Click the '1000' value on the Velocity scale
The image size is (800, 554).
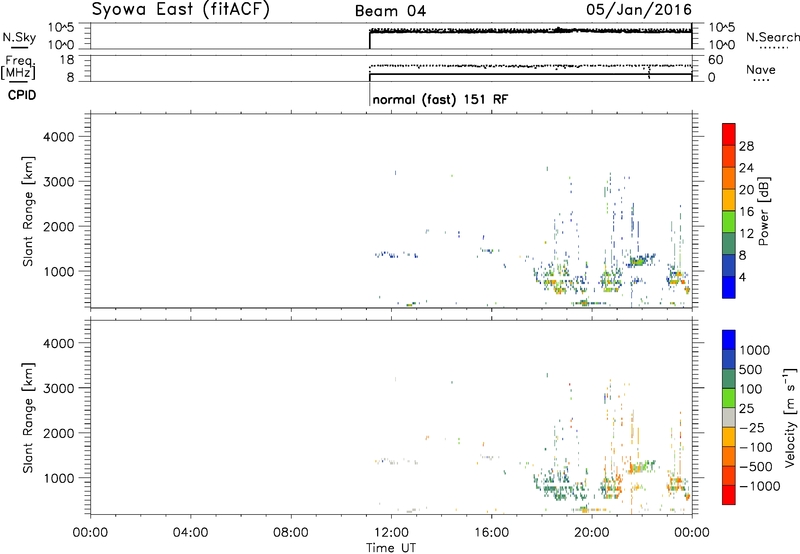coord(755,350)
